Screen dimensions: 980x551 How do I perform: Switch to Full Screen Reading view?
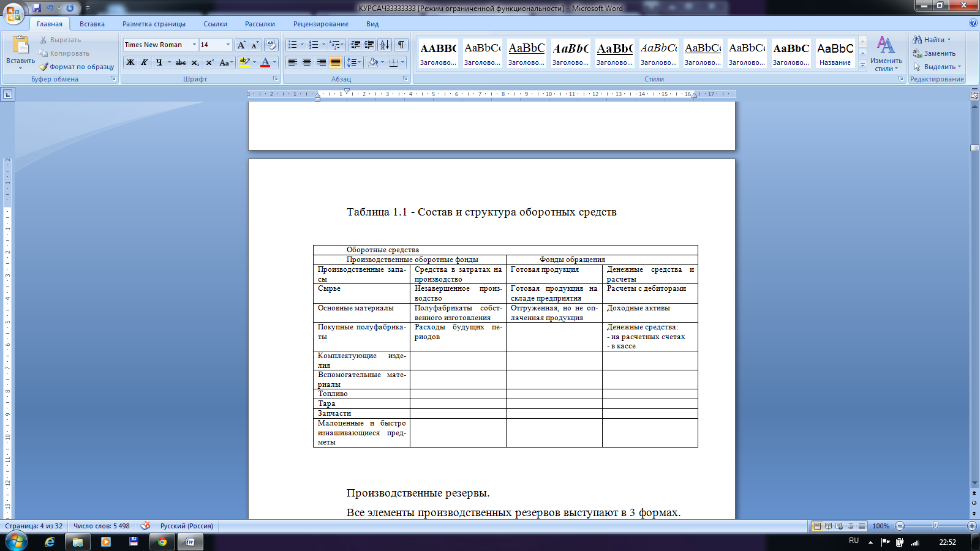(828, 526)
